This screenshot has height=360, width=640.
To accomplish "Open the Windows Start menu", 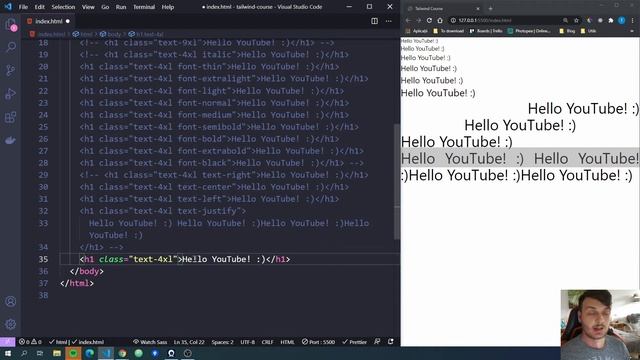I will pos(7,353).
